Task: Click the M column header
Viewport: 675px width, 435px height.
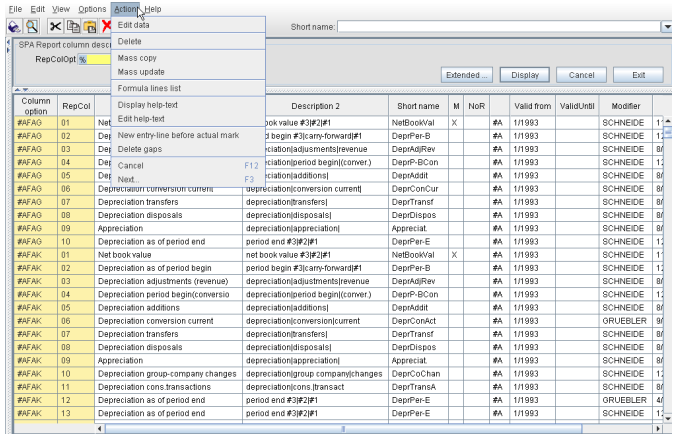Action: tap(456, 106)
